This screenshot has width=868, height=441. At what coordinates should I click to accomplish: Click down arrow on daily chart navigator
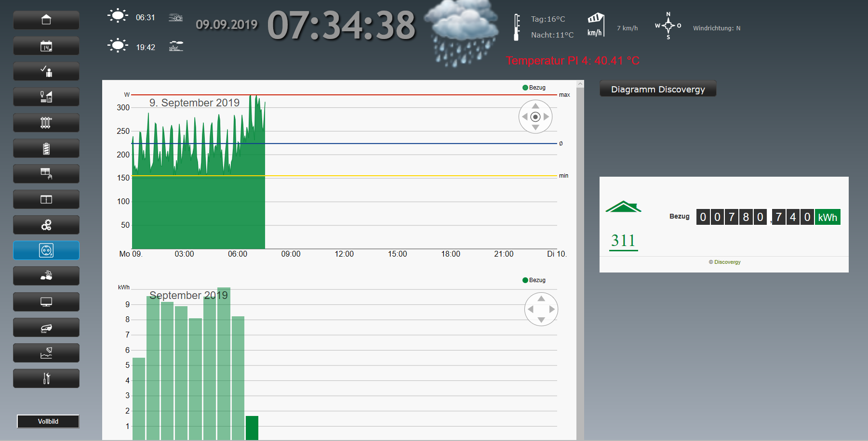coord(535,128)
